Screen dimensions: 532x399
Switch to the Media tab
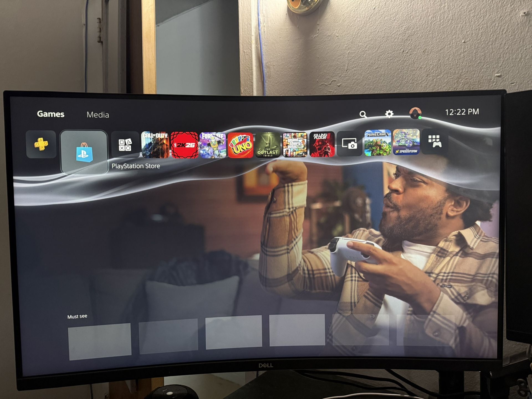click(x=98, y=115)
